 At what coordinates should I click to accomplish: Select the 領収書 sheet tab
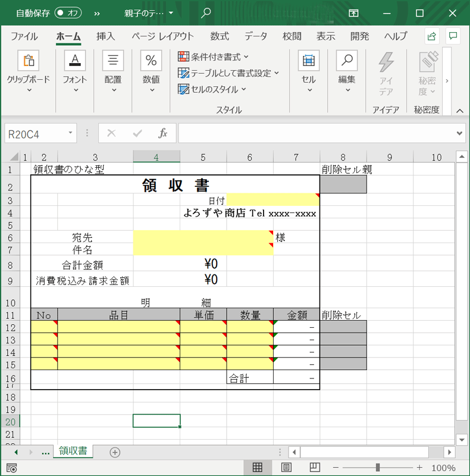(x=73, y=452)
